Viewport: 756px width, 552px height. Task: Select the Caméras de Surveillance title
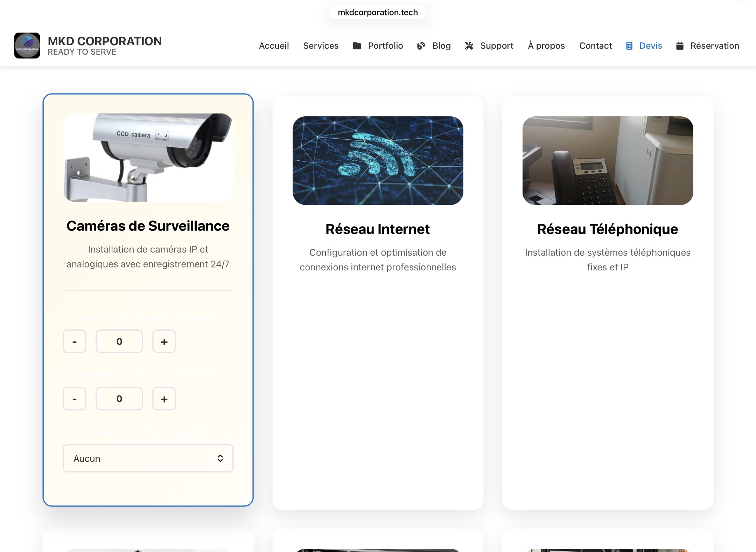[x=148, y=226]
